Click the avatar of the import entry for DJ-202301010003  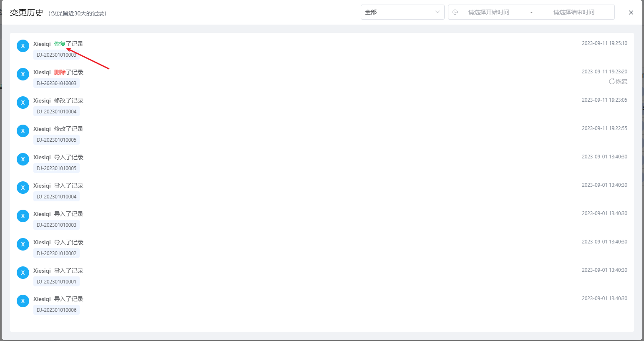coord(23,216)
